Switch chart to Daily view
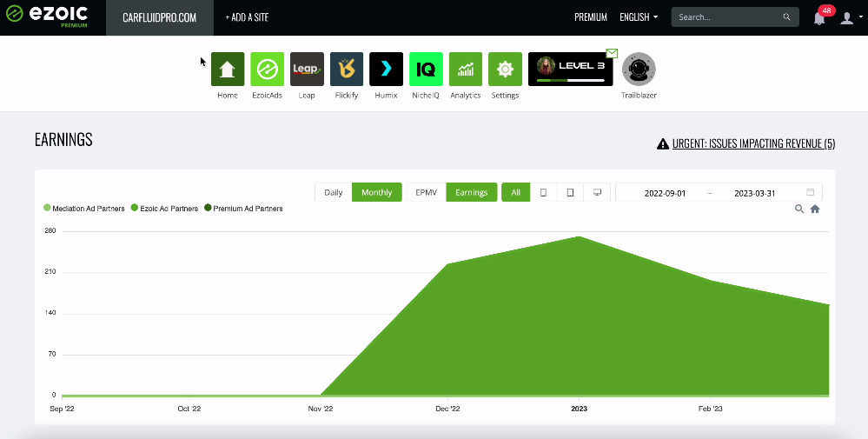This screenshot has width=868, height=439. tap(334, 192)
